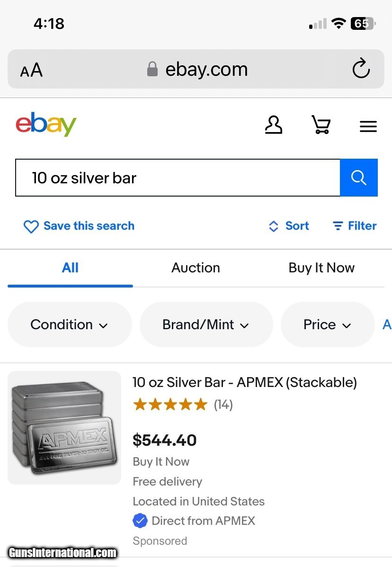392x567 pixels.
Task: Expand the Condition dropdown
Action: (x=69, y=324)
